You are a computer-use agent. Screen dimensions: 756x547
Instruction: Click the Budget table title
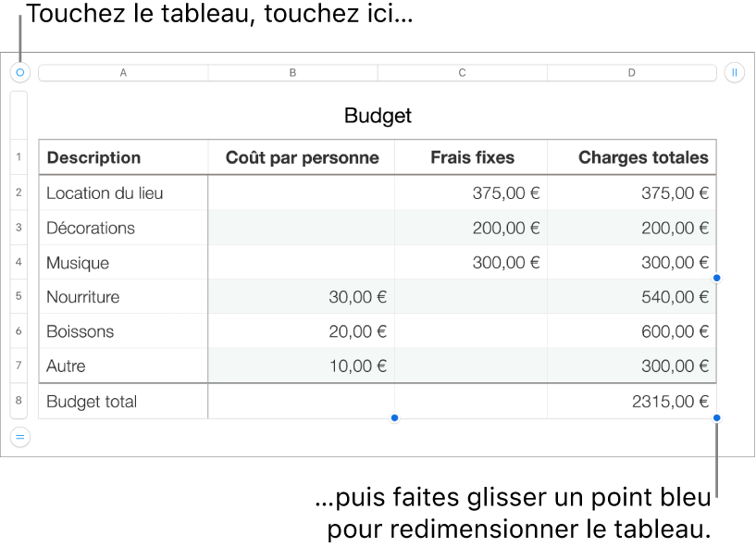(x=377, y=116)
